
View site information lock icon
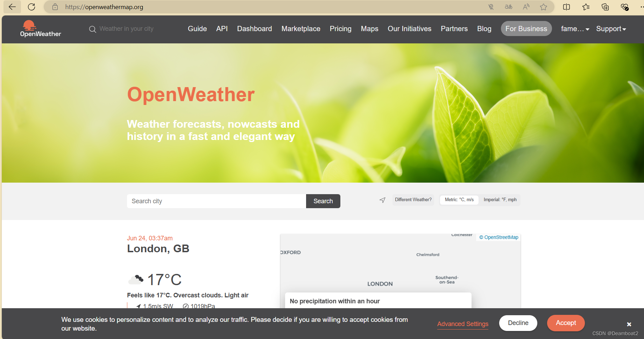coord(55,7)
